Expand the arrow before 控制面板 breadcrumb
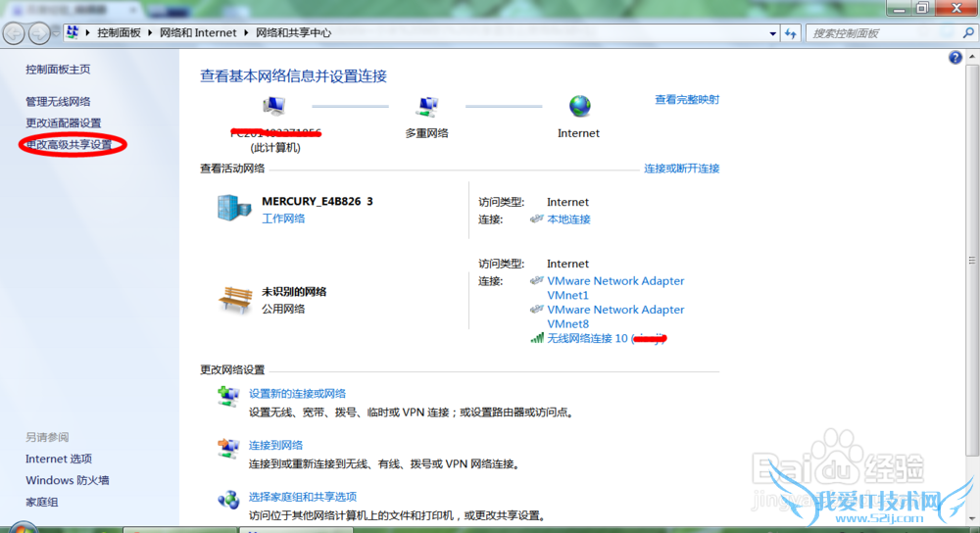 [x=87, y=32]
